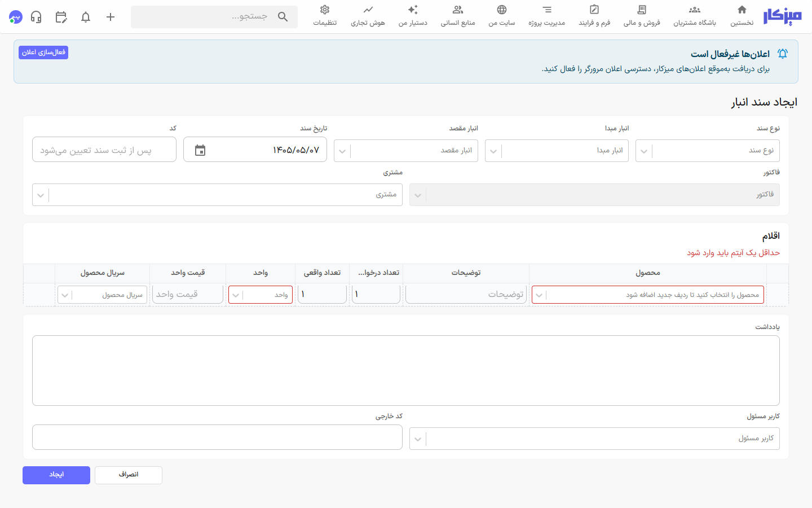Click the واحد column header

(x=261, y=273)
